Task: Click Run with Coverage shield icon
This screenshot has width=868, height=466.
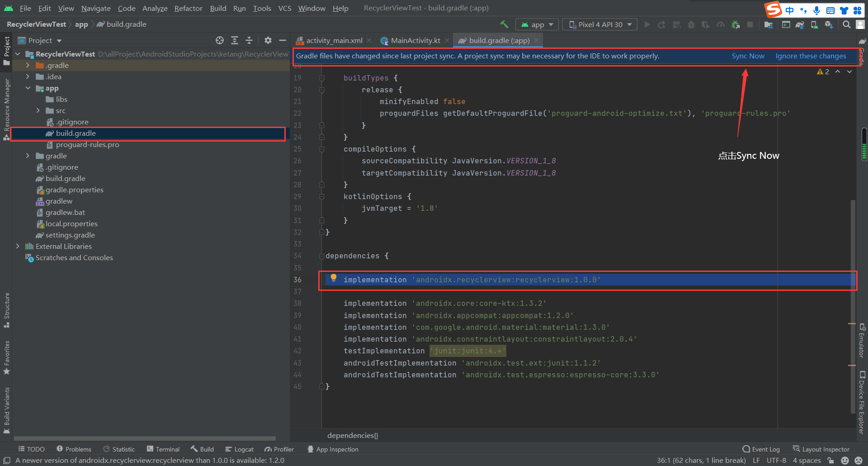Action: (x=706, y=24)
